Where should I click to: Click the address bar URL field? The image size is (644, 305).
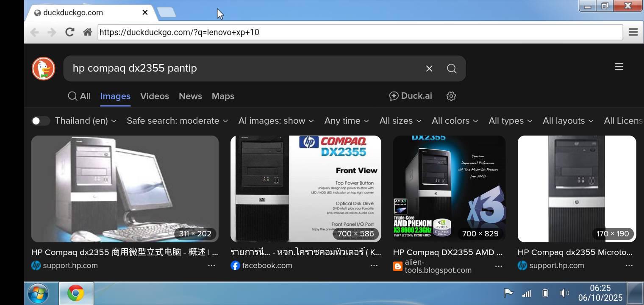coord(360,32)
